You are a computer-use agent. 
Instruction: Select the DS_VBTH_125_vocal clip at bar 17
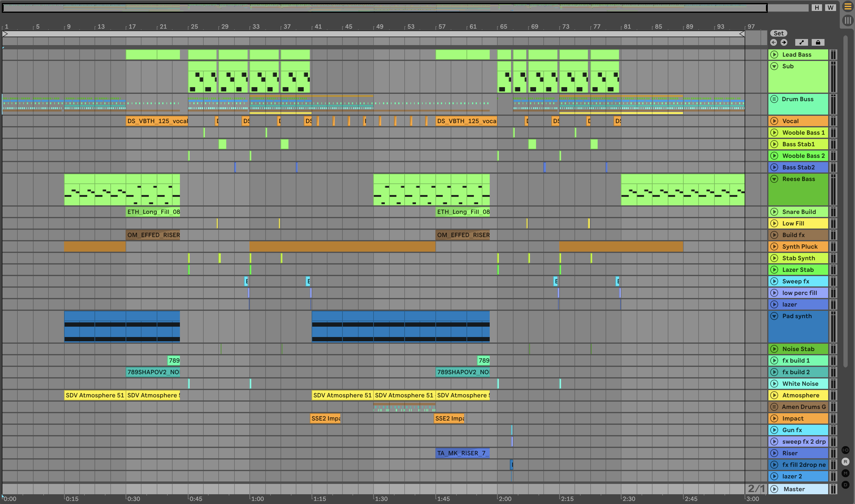[157, 121]
